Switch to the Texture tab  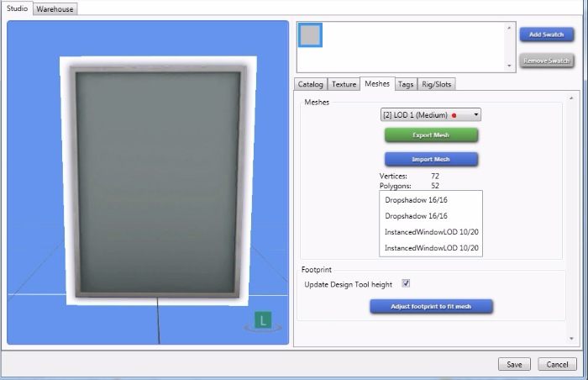(344, 84)
